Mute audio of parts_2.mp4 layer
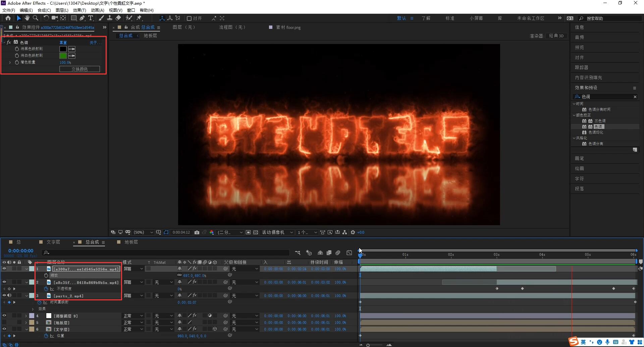644x347 pixels. coord(9,296)
